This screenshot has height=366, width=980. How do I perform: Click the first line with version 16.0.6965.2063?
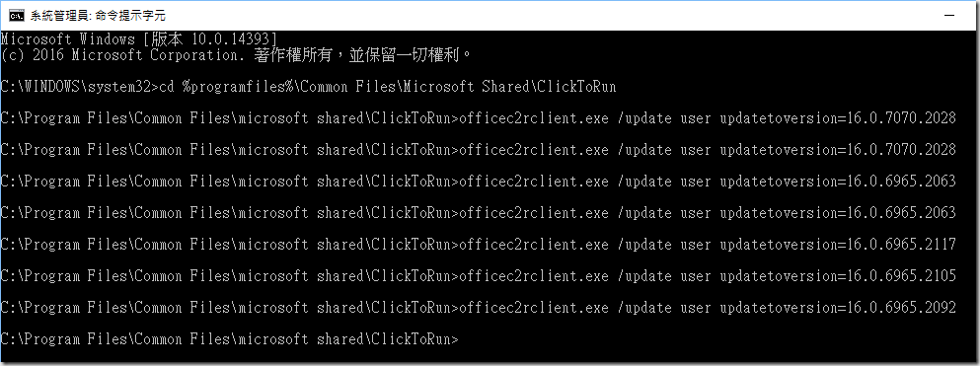click(x=478, y=182)
